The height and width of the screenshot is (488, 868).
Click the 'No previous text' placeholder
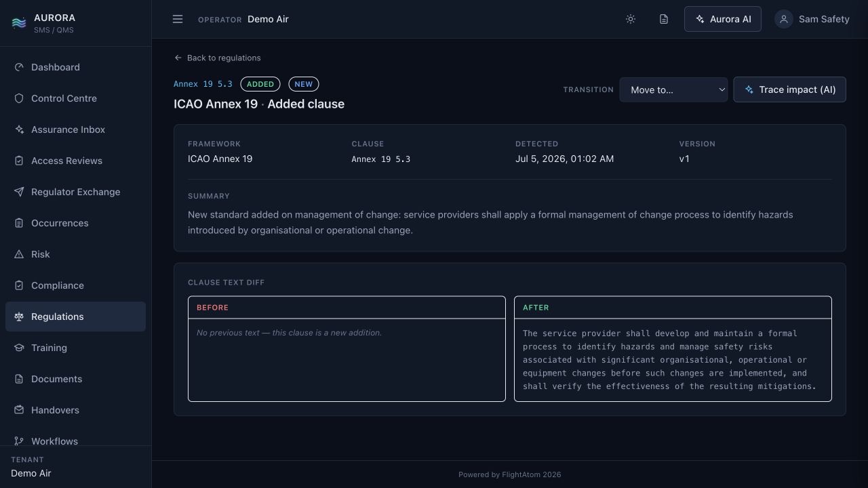[289, 333]
